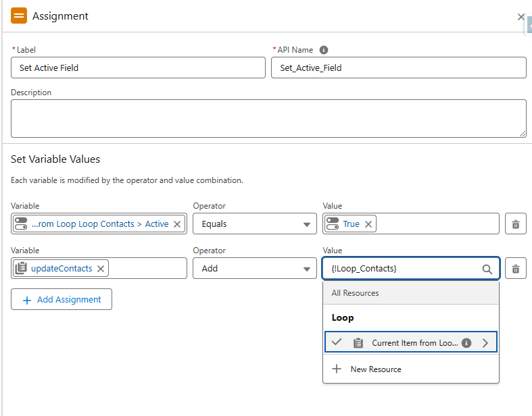Choose New Resource from the list
The width and height of the screenshot is (532, 416).
[x=375, y=369]
